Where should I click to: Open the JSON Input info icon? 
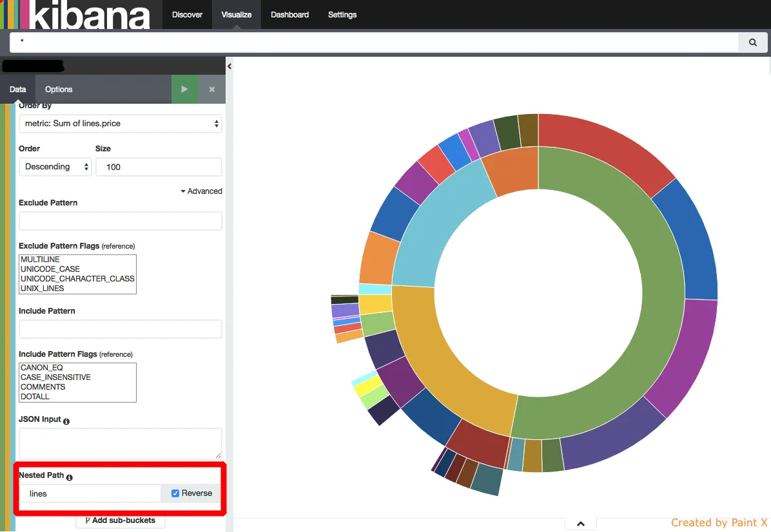[x=66, y=421]
